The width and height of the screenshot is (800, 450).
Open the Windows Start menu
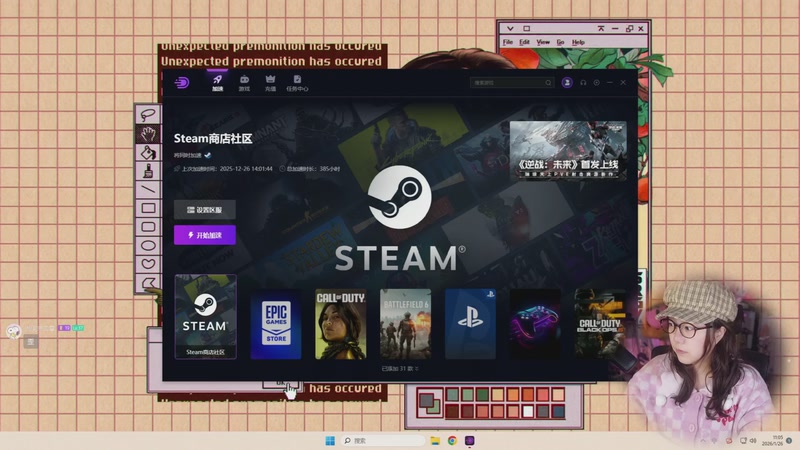pyautogui.click(x=330, y=440)
